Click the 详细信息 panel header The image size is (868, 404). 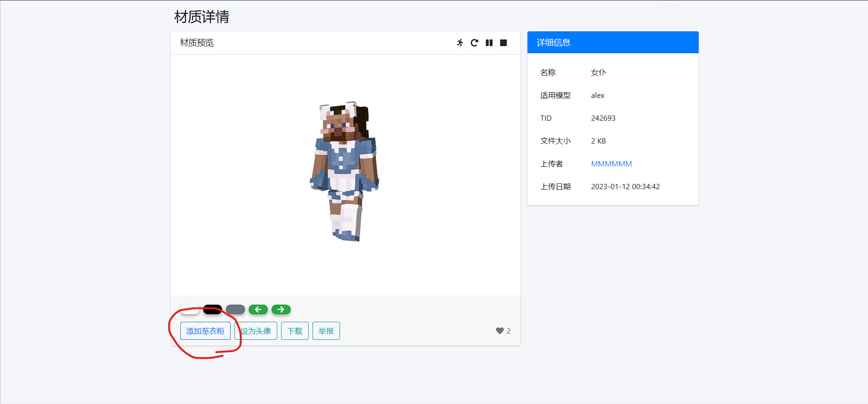coord(613,42)
